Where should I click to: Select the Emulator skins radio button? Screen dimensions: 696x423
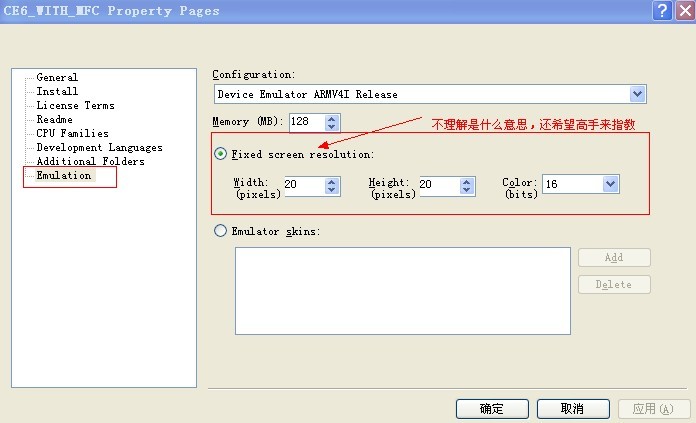pyautogui.click(x=220, y=231)
